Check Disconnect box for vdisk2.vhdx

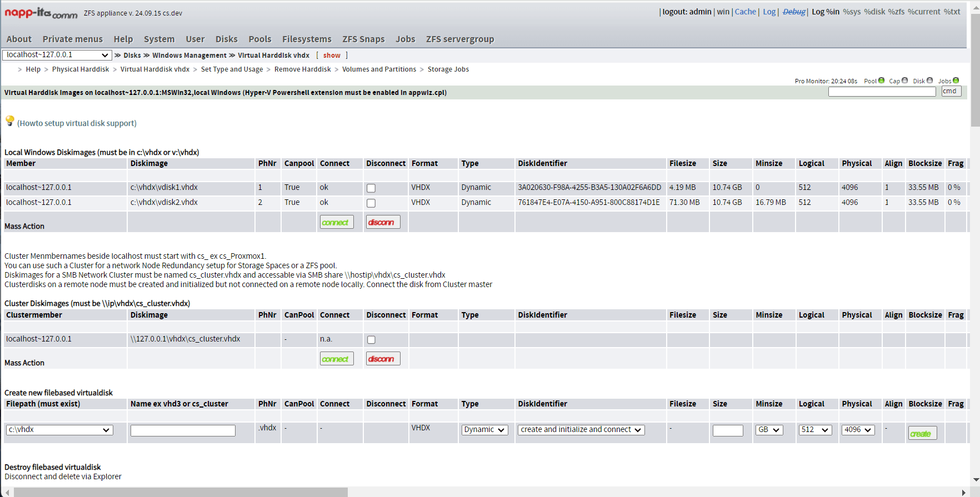pos(371,203)
